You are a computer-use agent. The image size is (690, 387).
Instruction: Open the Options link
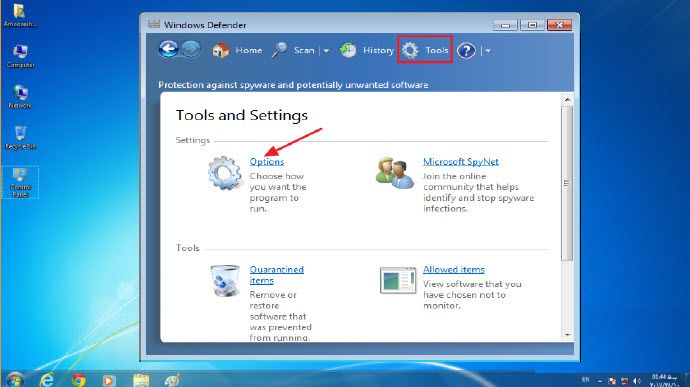point(267,162)
